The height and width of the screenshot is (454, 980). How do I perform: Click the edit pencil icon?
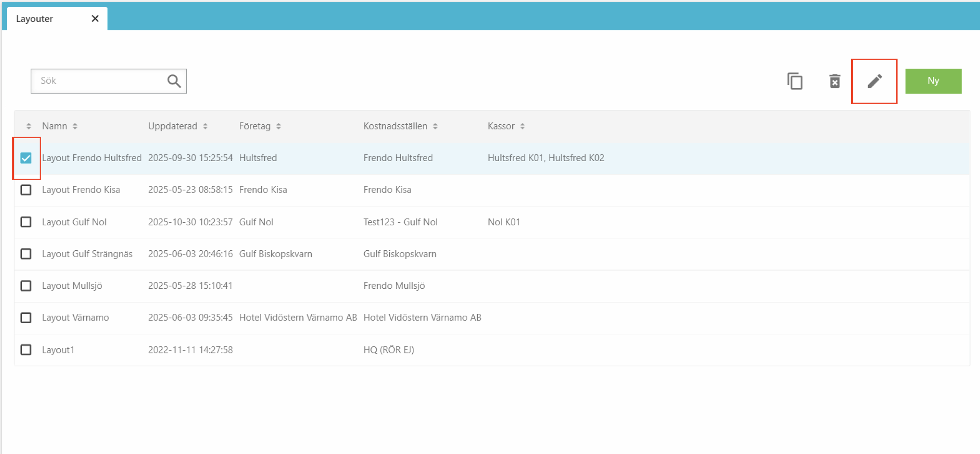(x=875, y=81)
